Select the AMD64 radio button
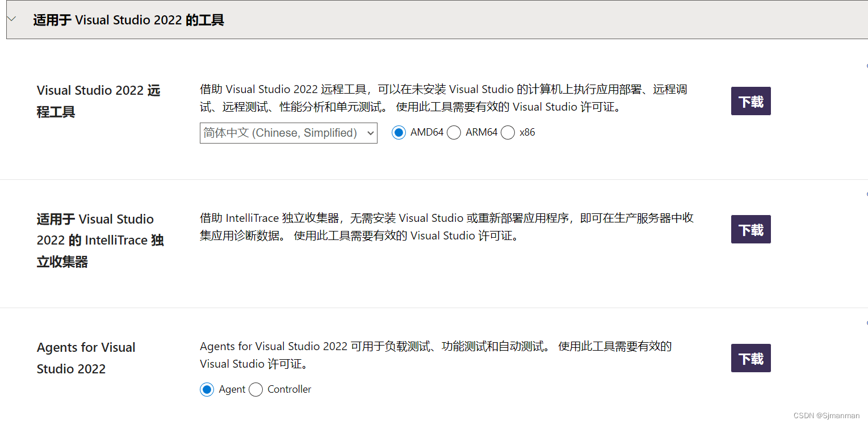868x425 pixels. click(x=399, y=133)
